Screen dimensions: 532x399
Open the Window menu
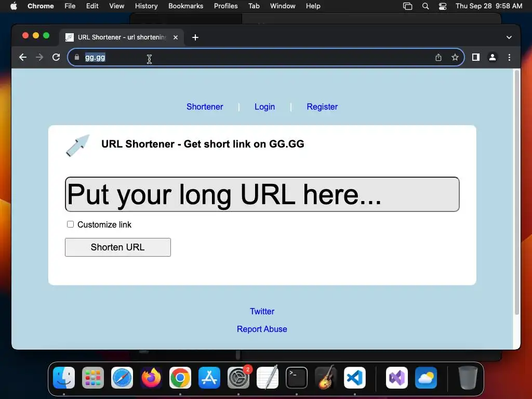283,6
